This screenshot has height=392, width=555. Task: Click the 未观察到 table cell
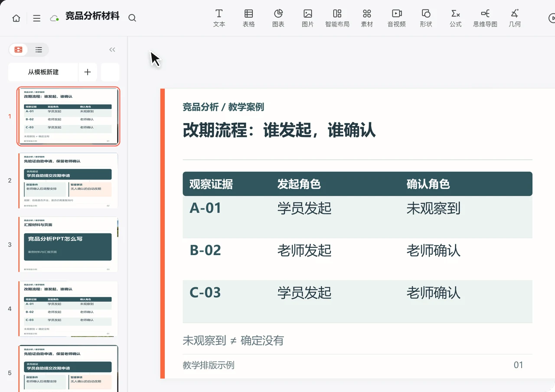click(434, 208)
